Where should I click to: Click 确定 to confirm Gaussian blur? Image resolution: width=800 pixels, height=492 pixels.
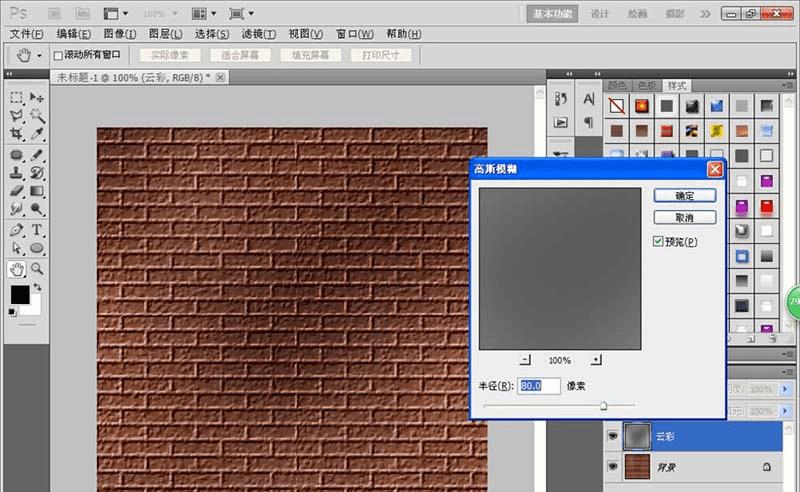pos(685,195)
